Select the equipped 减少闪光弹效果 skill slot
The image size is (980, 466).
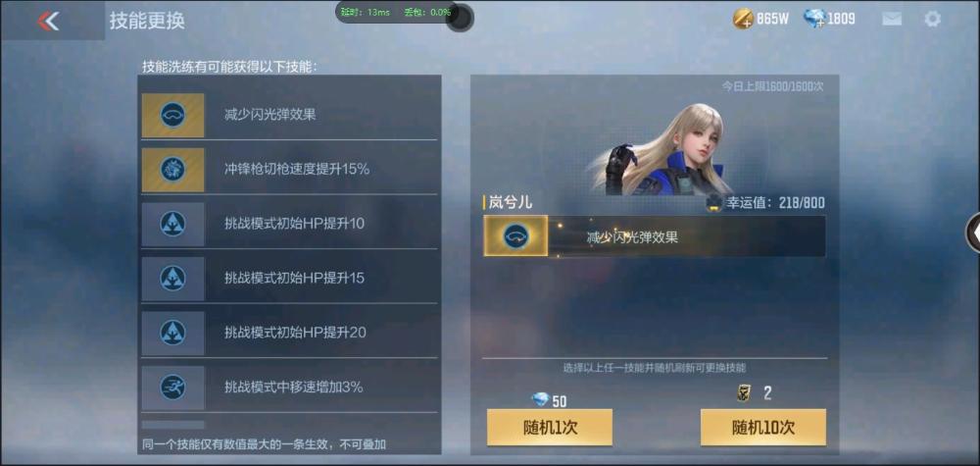pos(655,236)
